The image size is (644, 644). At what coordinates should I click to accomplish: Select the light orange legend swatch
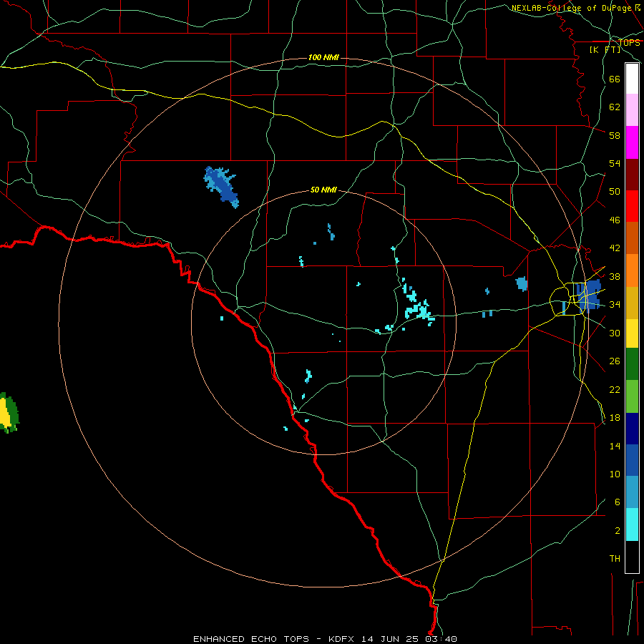point(632,270)
